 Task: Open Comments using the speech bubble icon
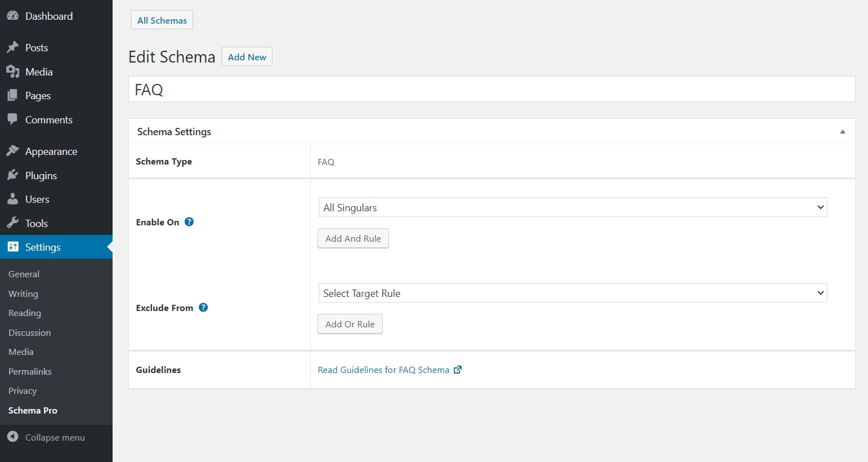[13, 119]
